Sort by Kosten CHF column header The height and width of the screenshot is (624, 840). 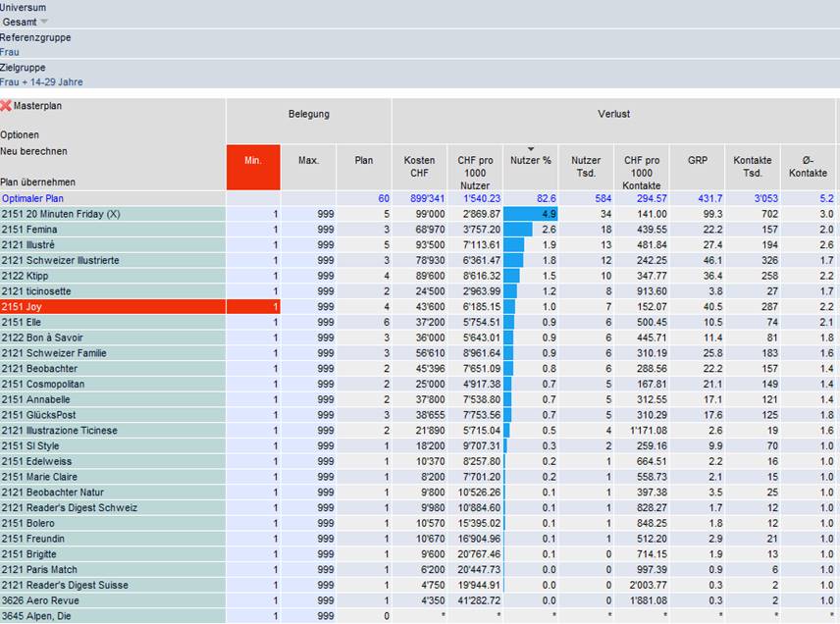pyautogui.click(x=419, y=167)
